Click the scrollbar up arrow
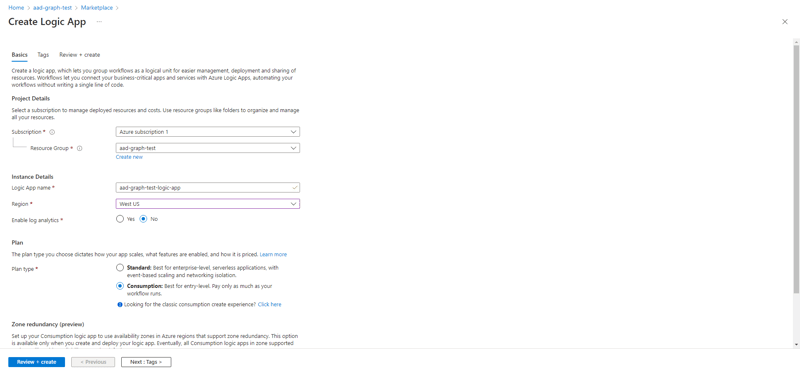This screenshot has width=800, height=375. (796, 41)
